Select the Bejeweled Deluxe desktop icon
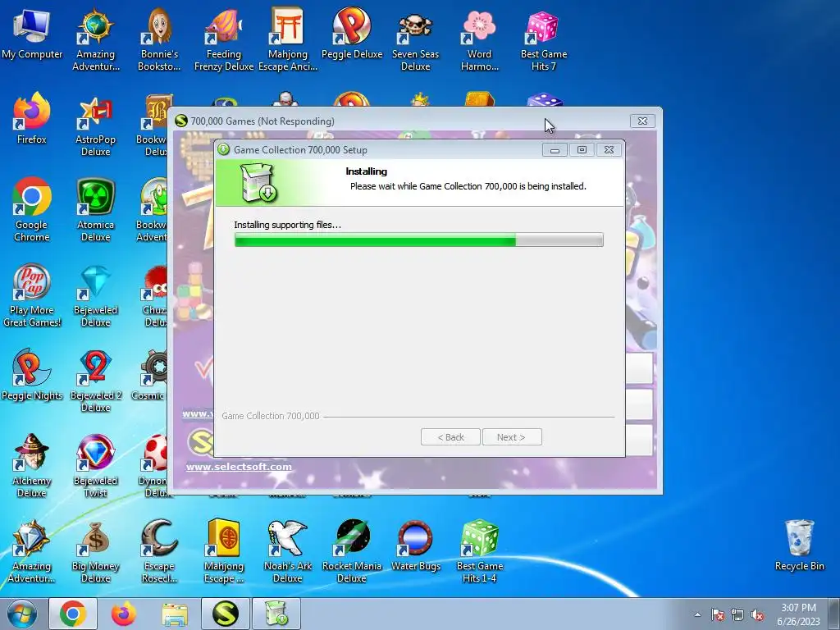Screen dimensions: 840x630 tap(95, 295)
